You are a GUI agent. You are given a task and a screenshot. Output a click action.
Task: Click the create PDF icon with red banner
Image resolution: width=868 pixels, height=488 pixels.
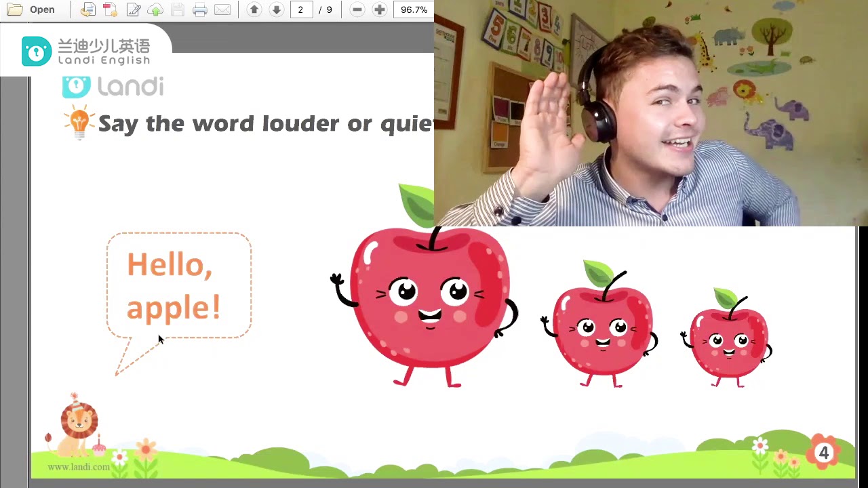tap(110, 10)
